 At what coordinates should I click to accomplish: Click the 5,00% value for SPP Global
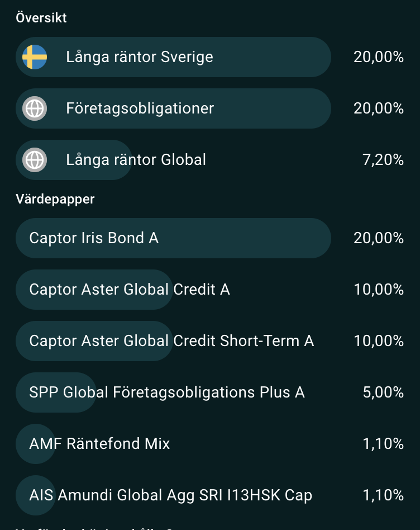(383, 392)
